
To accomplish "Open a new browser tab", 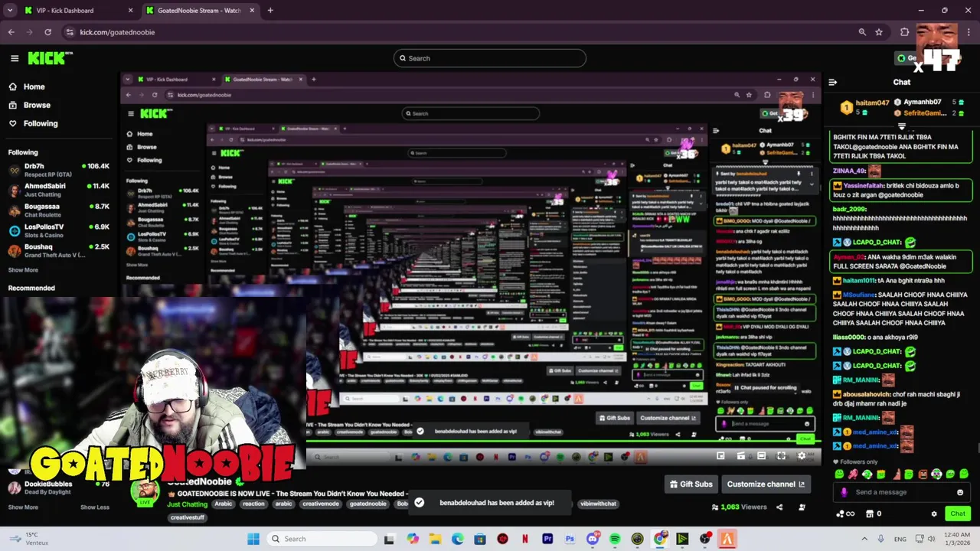I will coord(270,11).
